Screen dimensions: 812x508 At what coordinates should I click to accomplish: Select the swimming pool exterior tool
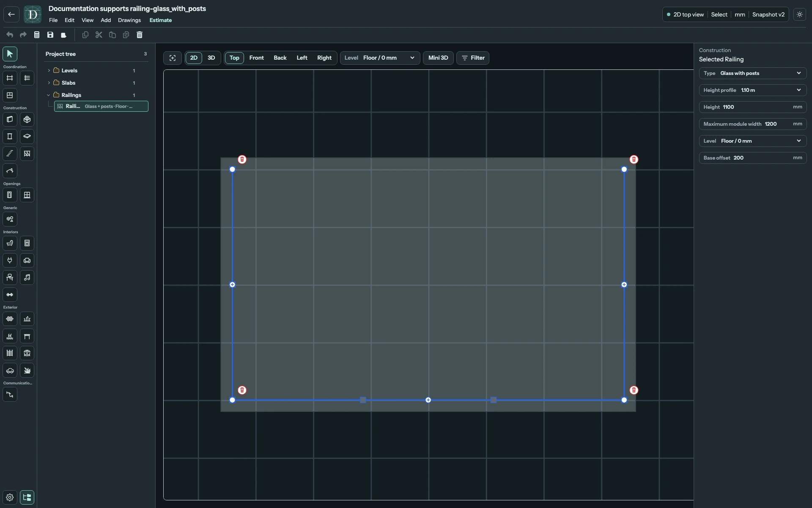(10, 336)
